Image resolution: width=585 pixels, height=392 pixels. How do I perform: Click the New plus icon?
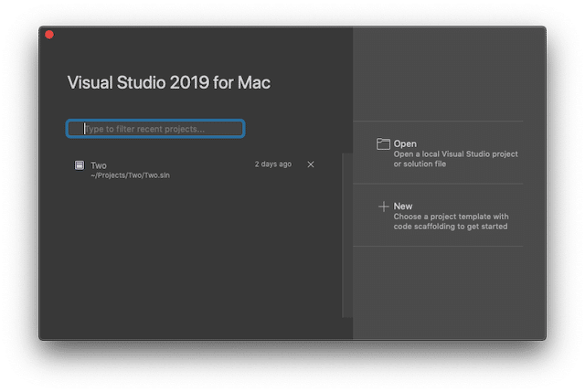tap(383, 207)
